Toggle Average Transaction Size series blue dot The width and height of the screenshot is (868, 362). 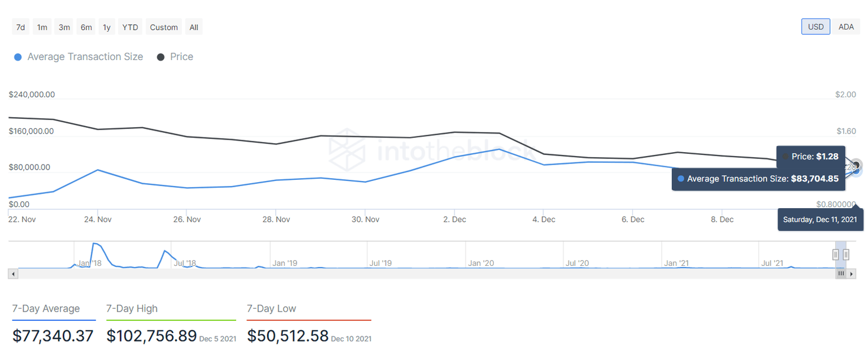point(18,57)
